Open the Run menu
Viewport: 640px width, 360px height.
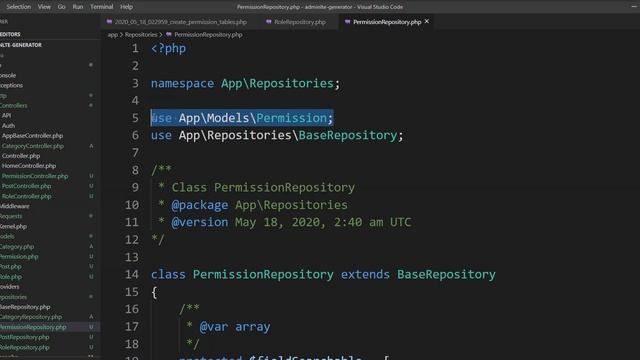(78, 7)
